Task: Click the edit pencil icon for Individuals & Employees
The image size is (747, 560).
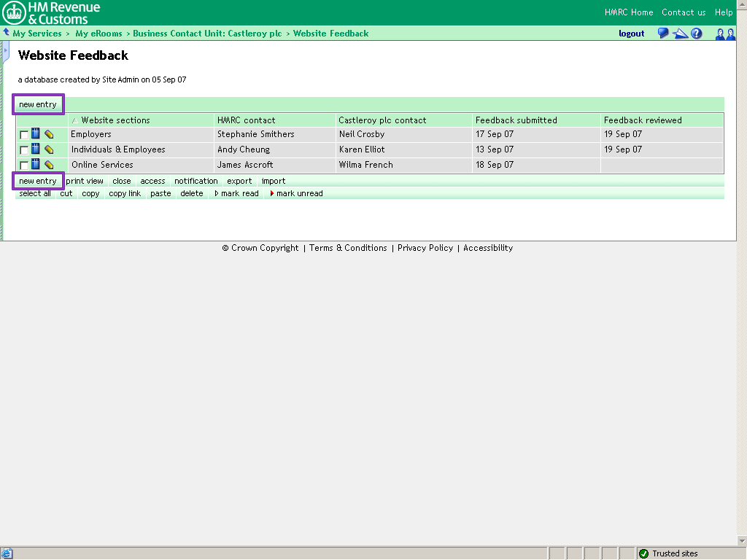Action: tap(49, 149)
